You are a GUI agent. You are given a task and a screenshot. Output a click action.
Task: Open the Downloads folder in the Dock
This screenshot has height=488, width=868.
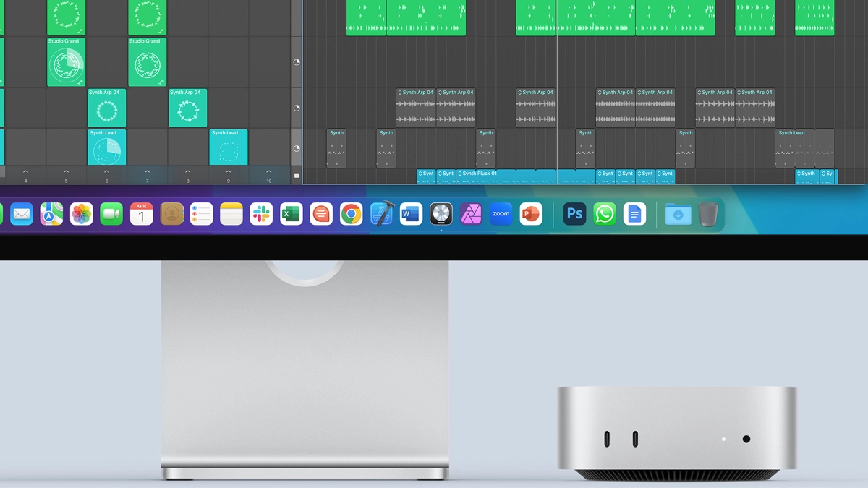tap(678, 214)
